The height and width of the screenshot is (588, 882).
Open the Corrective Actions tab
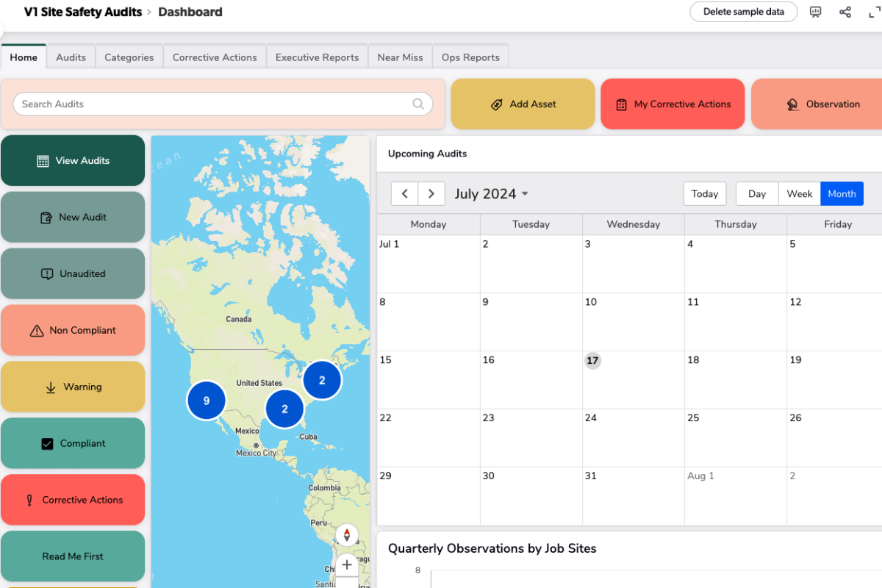click(x=215, y=57)
